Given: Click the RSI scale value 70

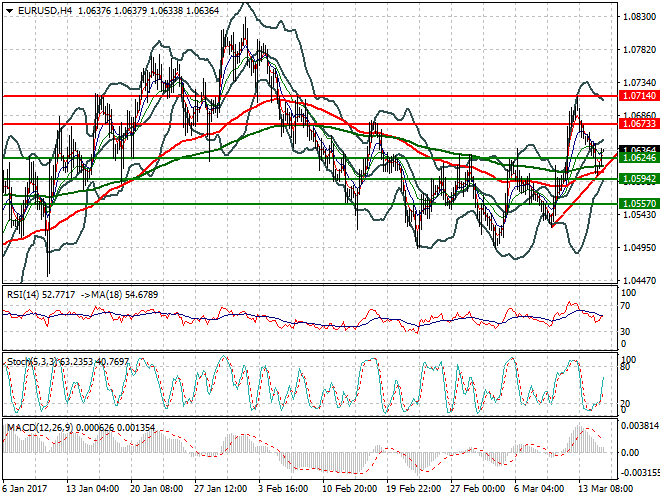Looking at the screenshot, I should coord(626,306).
